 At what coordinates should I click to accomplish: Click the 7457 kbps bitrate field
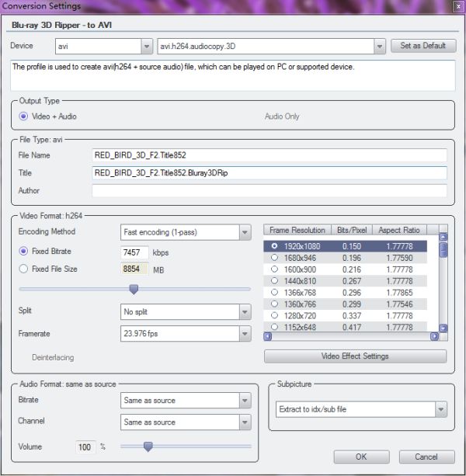coord(134,252)
